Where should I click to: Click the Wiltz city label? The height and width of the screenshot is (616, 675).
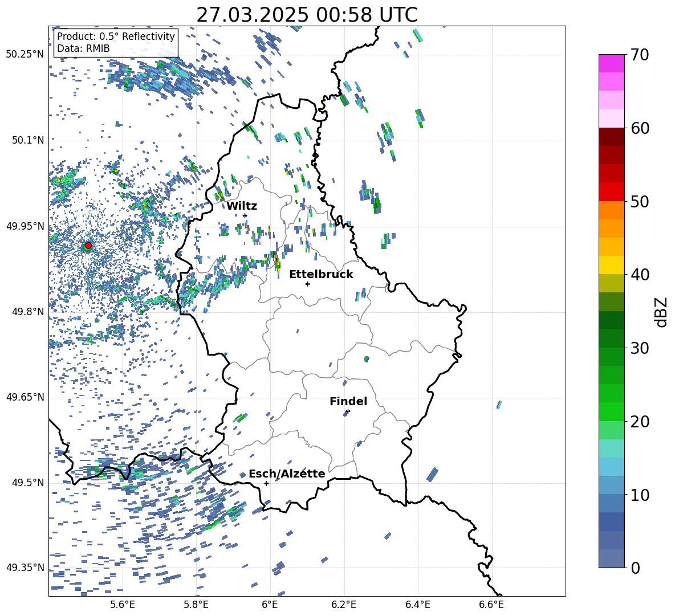(x=242, y=206)
